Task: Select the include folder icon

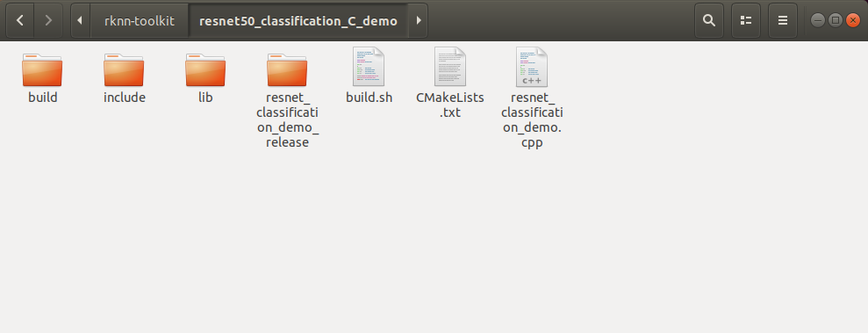Action: [x=124, y=69]
